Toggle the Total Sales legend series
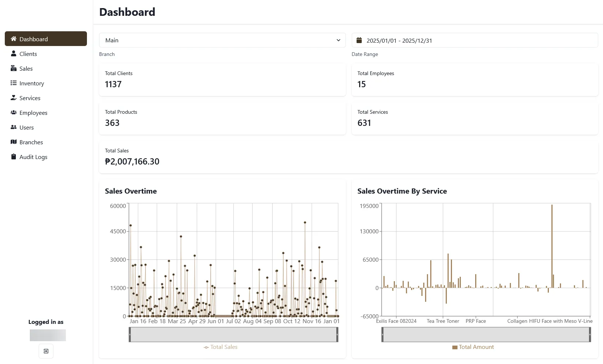Viewport: 603px width, 364px height. pyautogui.click(x=220, y=347)
